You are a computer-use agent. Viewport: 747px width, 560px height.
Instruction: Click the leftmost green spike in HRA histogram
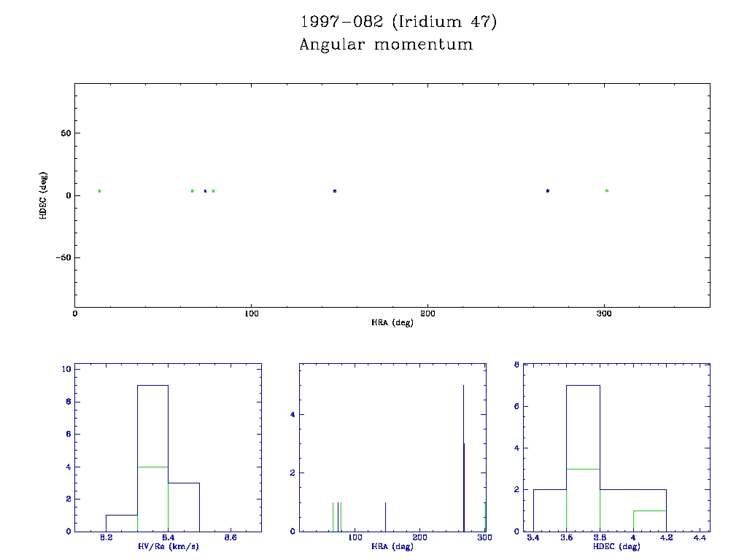333,516
